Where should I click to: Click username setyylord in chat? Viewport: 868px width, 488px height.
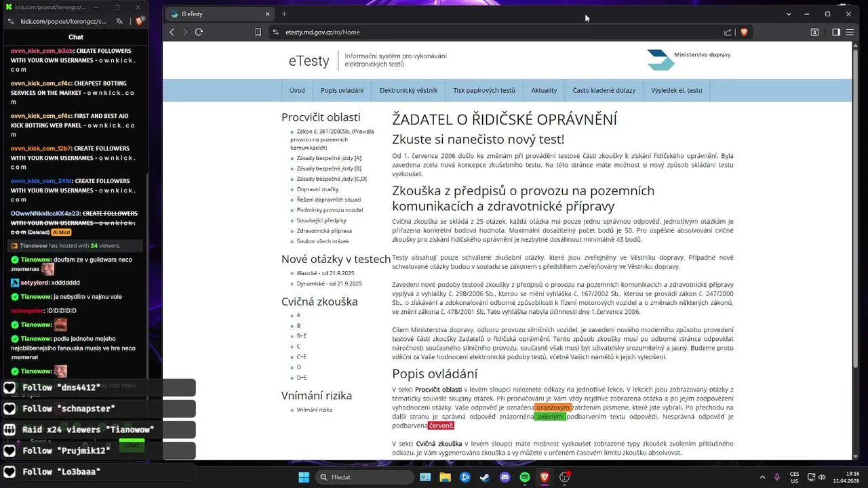point(35,283)
